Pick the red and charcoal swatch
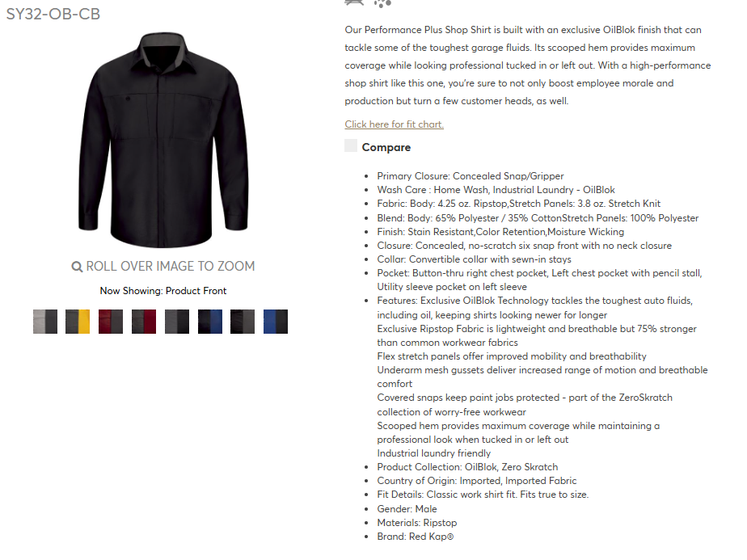The height and width of the screenshot is (560, 747). [x=111, y=322]
